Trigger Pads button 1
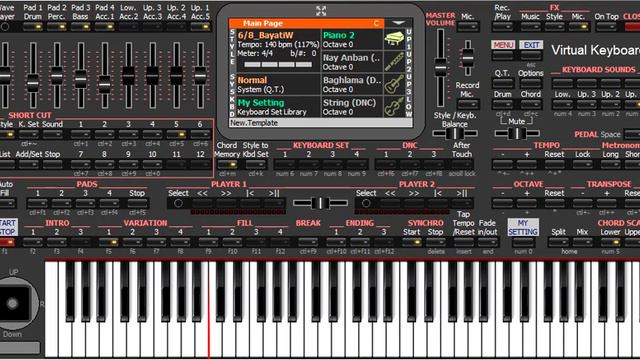Viewport: 640px width, 360px height. [x=38, y=203]
